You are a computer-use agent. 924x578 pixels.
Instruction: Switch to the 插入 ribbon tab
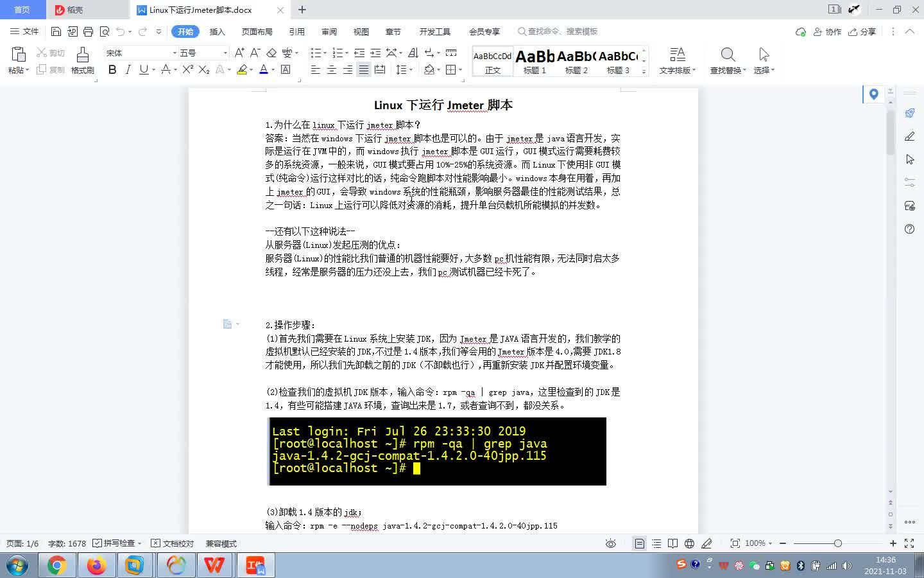[x=217, y=31]
